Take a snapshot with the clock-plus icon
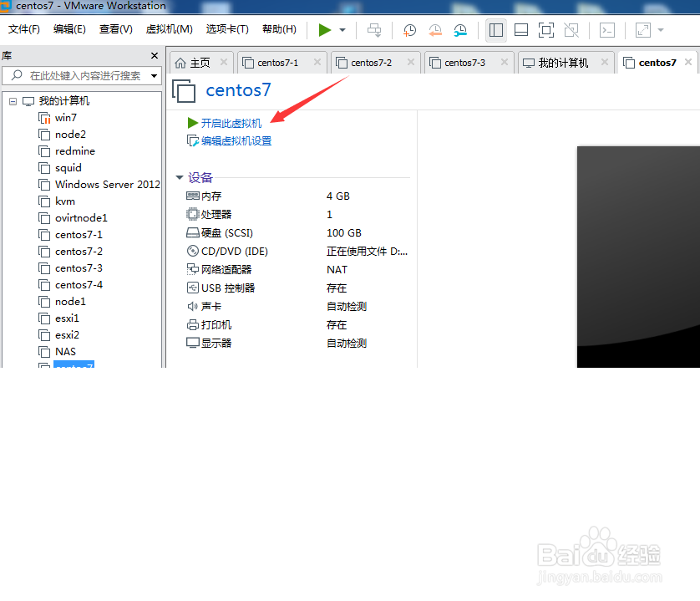 click(x=409, y=30)
